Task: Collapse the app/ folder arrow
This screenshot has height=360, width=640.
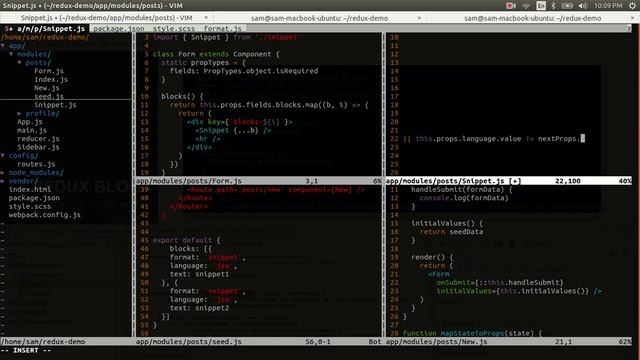Action: [x=3, y=46]
